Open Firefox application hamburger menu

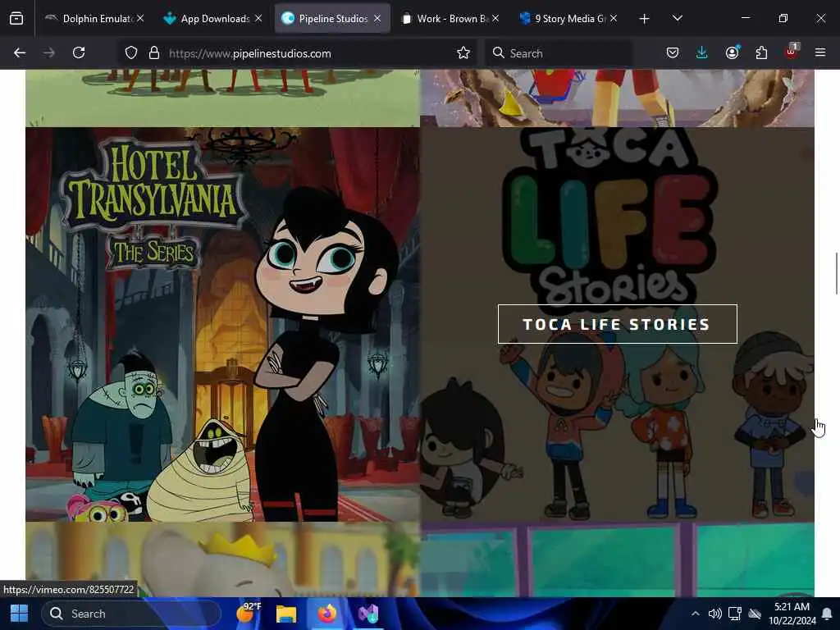coord(820,53)
